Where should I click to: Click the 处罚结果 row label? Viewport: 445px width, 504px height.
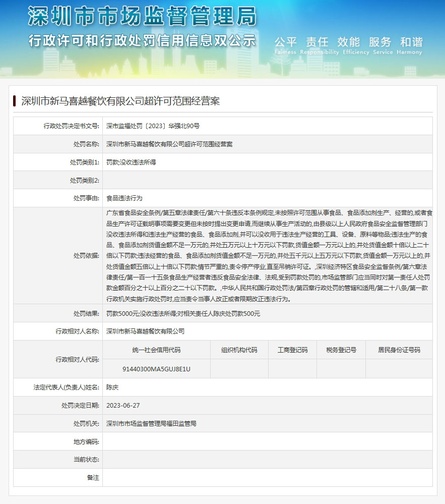click(x=86, y=313)
